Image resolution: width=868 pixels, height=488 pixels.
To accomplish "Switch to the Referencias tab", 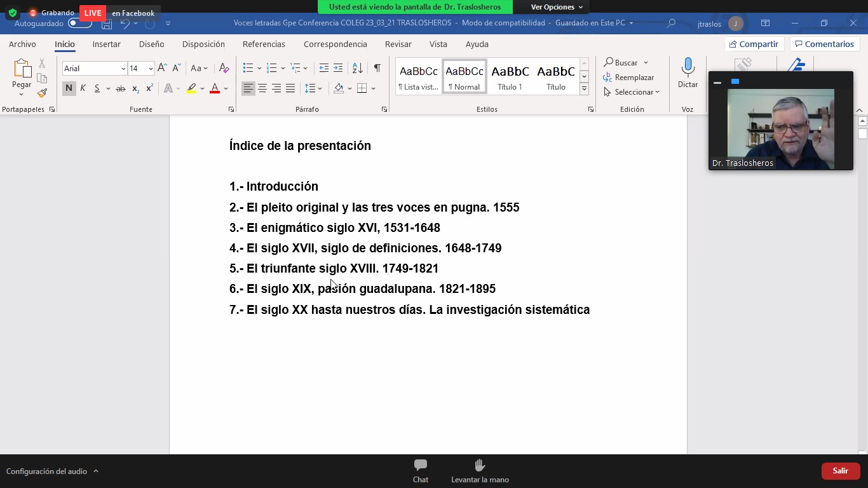I will tap(264, 44).
